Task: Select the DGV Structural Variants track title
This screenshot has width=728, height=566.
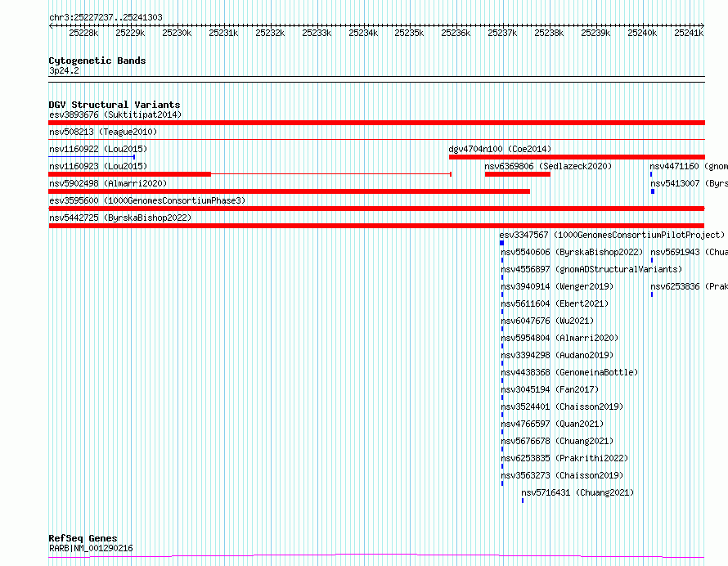Action: 115,105
